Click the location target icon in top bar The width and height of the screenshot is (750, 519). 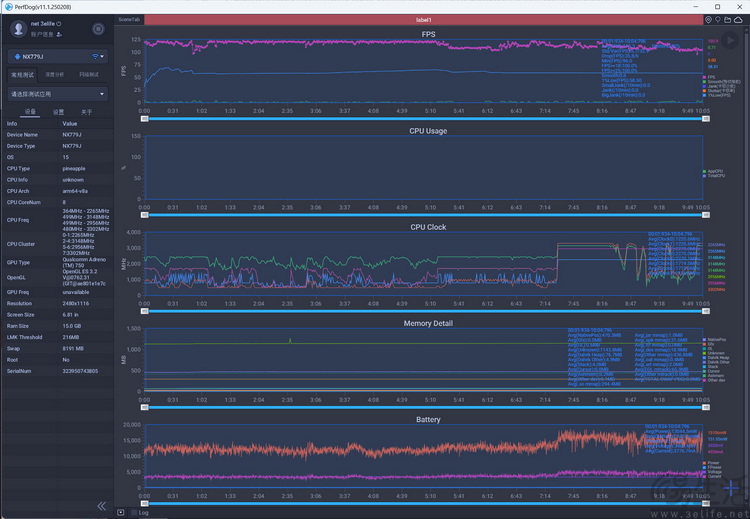pos(708,20)
